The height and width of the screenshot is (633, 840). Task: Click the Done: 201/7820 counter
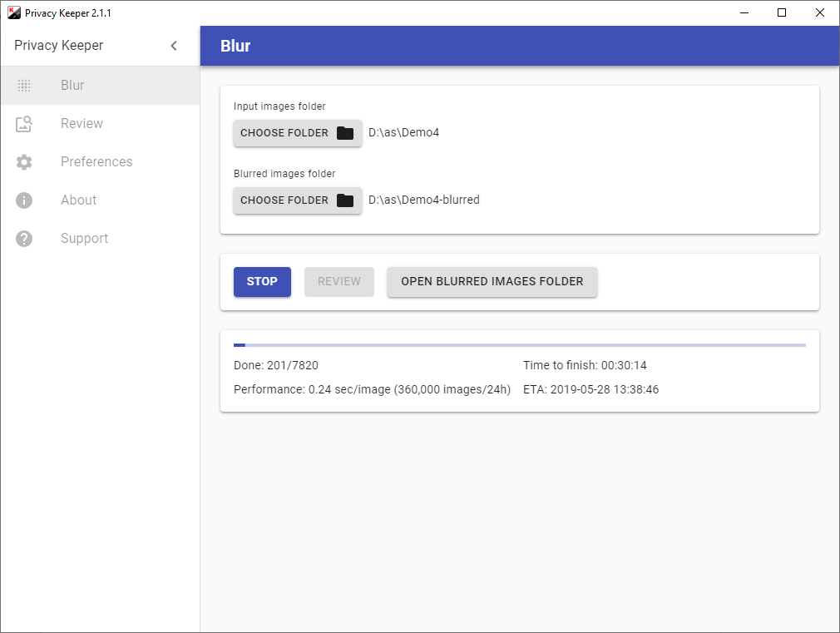click(276, 365)
